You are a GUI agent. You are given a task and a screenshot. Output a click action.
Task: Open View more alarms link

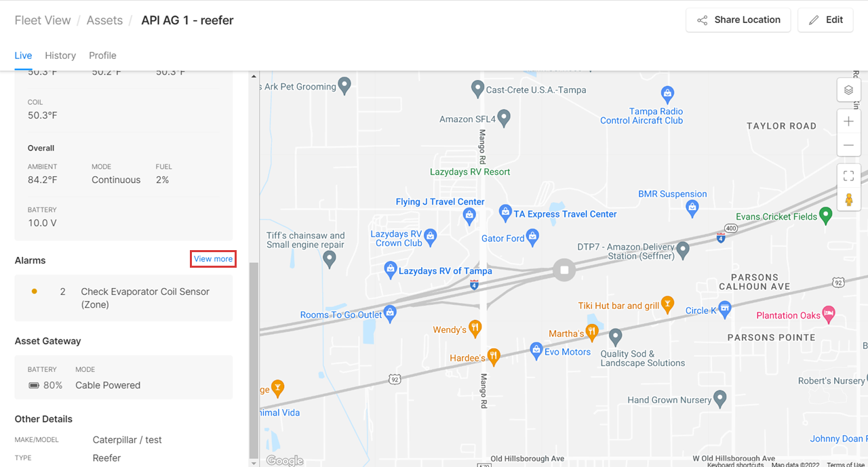pyautogui.click(x=213, y=259)
